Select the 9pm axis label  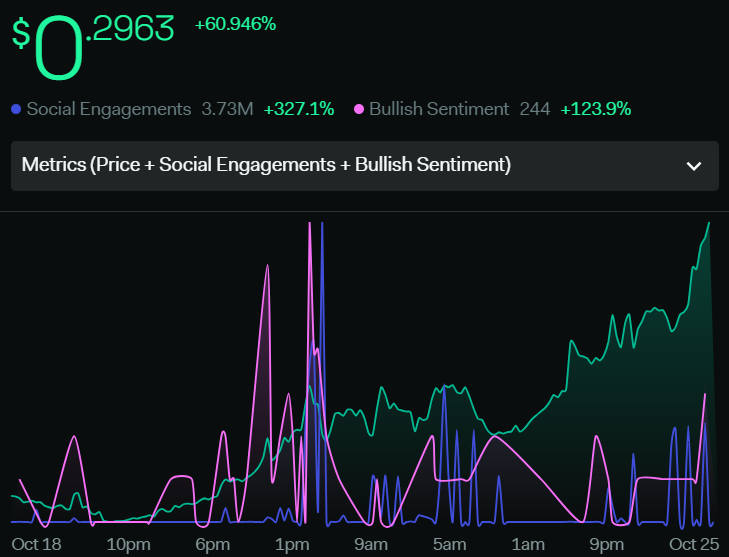click(x=607, y=544)
